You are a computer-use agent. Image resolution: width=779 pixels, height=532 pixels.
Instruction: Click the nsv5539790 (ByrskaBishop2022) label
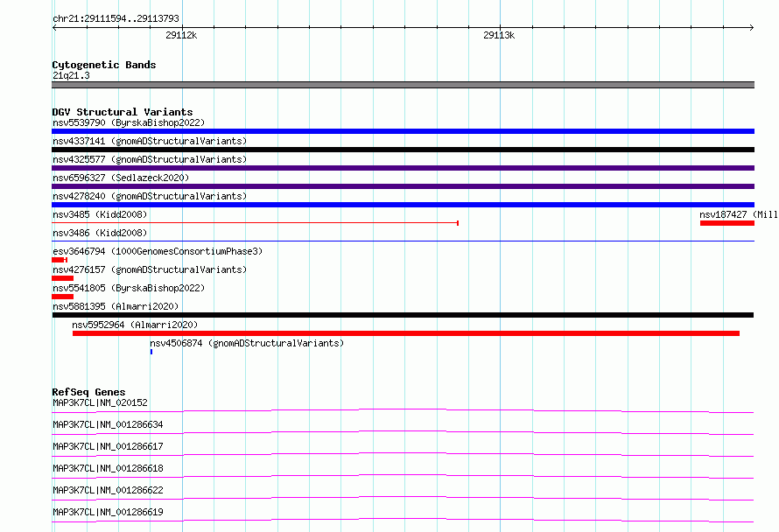click(x=129, y=122)
